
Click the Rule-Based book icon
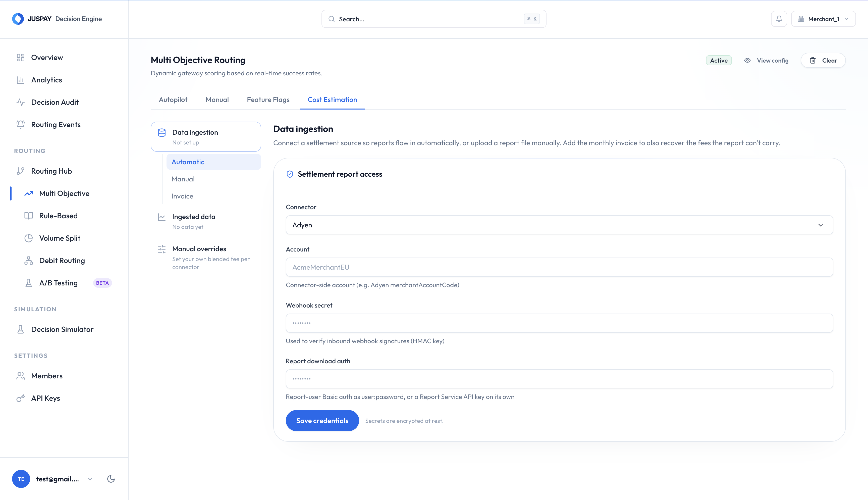click(28, 216)
